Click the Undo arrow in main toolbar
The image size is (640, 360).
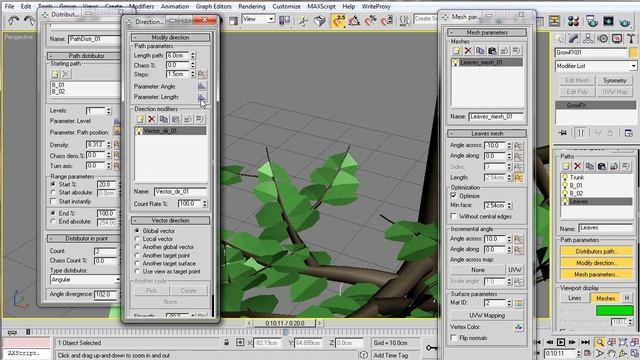13,20
